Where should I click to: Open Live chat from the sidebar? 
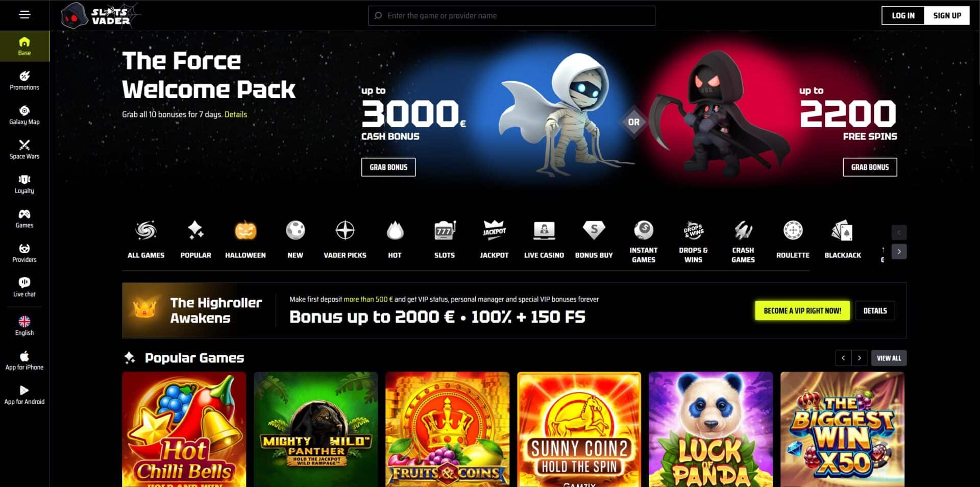pyautogui.click(x=24, y=287)
